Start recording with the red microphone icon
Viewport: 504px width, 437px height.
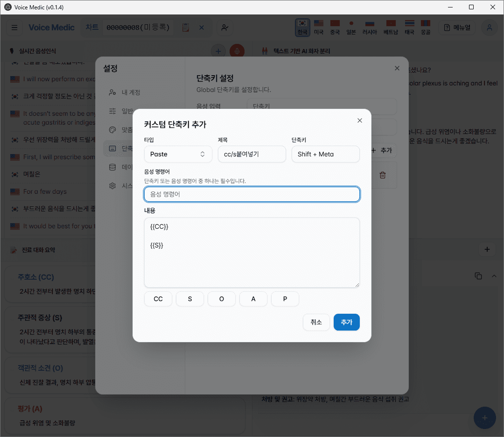tap(237, 51)
